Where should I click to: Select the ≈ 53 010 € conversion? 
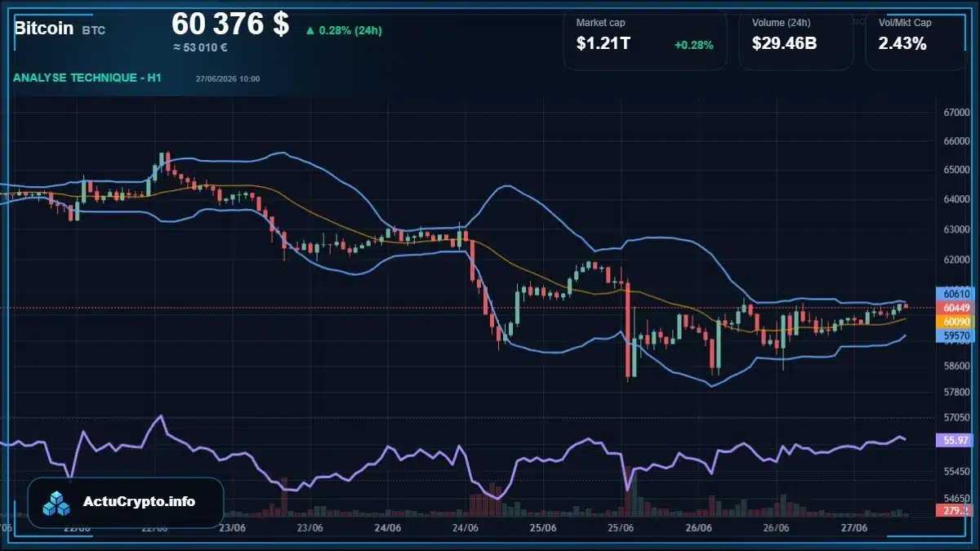200,47
